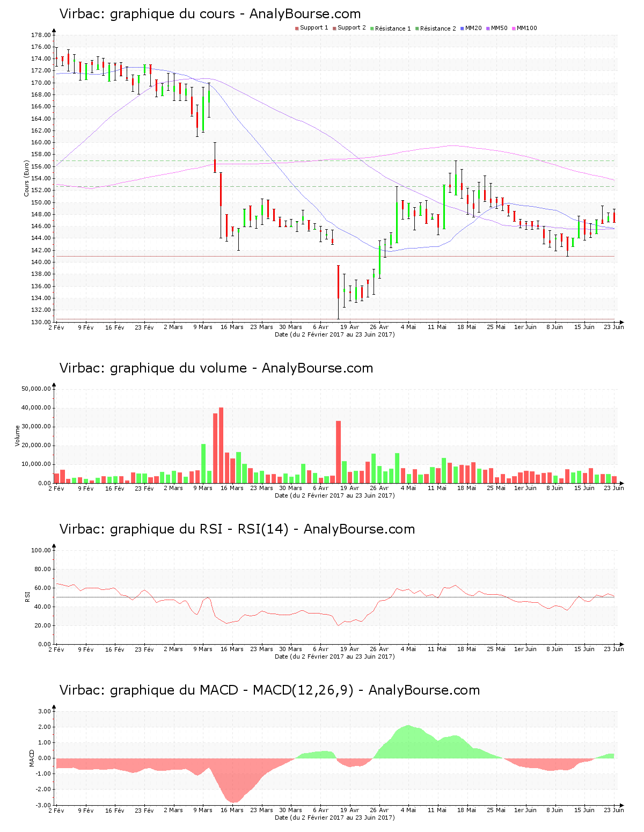Click "4 Mai" on the volume chart axis
644x832 pixels.
tap(408, 488)
